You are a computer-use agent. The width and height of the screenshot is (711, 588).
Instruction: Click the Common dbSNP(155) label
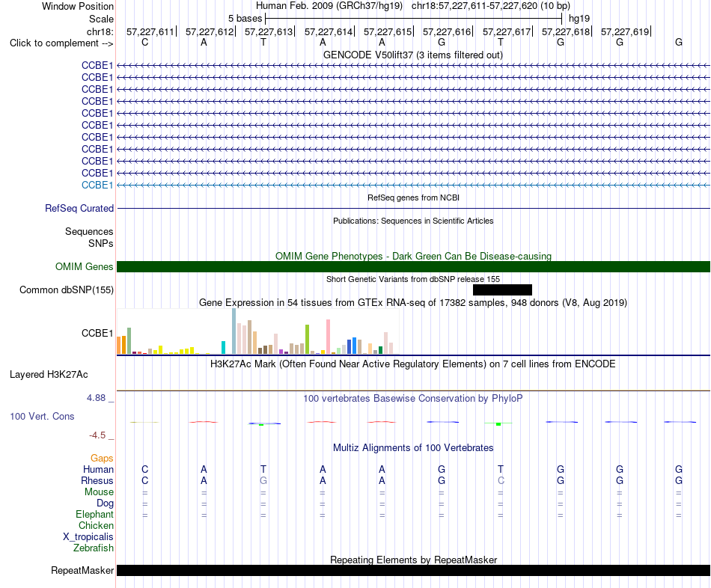point(67,290)
